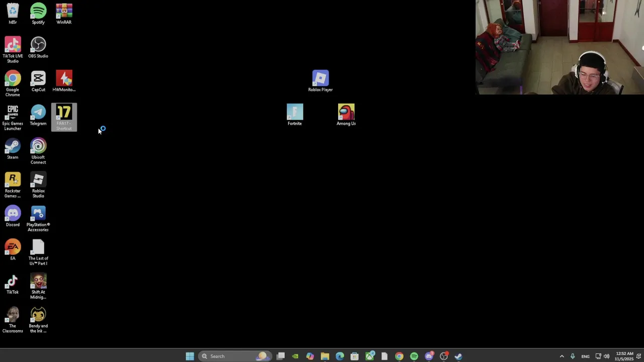Viewport: 644px width, 362px height.
Task: Select The Classrooms desktop icon
Action: coord(13,319)
